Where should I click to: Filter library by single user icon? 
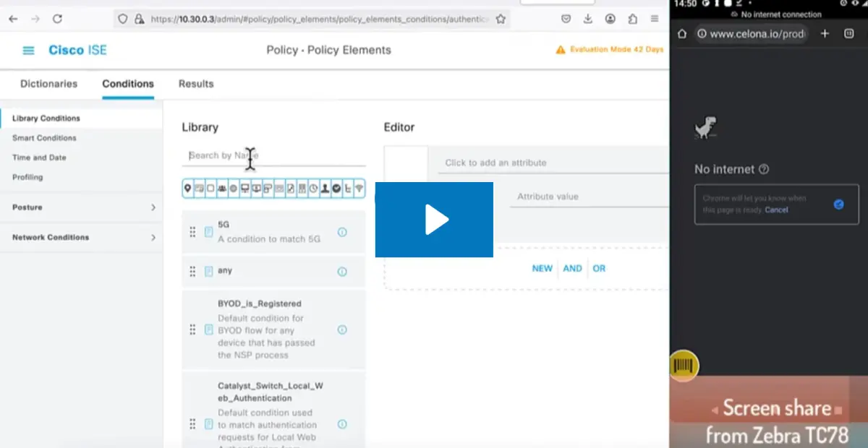325,189
